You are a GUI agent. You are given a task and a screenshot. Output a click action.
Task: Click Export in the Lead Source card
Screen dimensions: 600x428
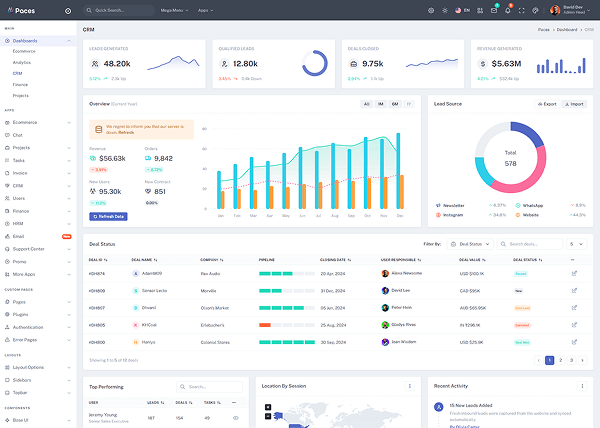coord(546,104)
